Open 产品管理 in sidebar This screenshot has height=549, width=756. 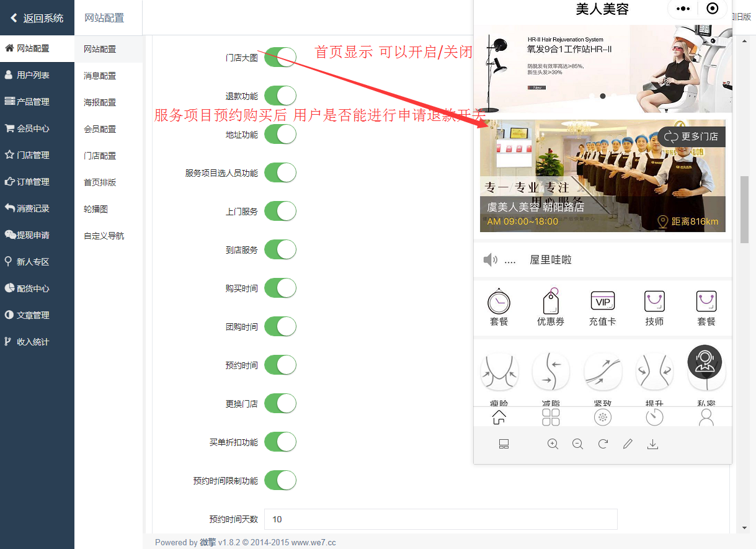(37, 102)
